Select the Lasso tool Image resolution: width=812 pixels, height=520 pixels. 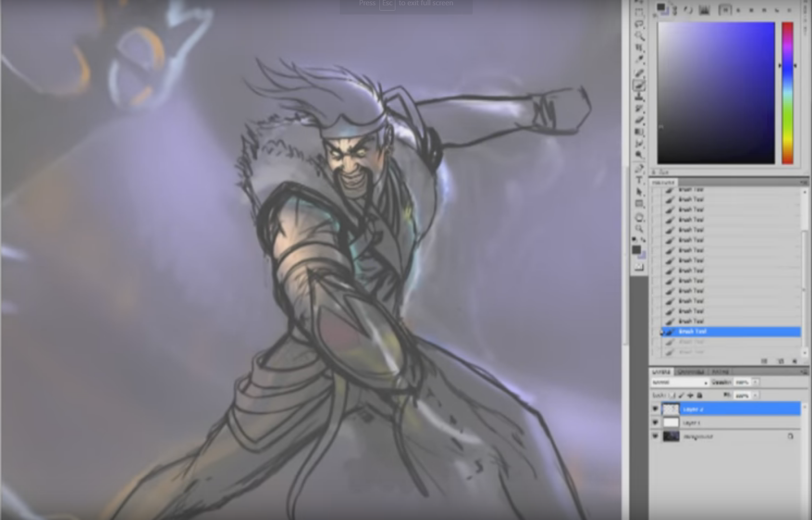(x=639, y=24)
